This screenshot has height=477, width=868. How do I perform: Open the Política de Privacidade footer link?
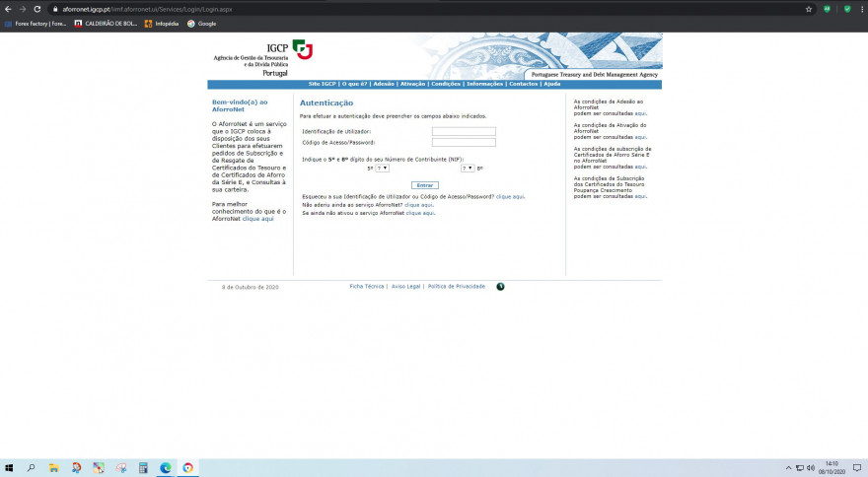[456, 287]
